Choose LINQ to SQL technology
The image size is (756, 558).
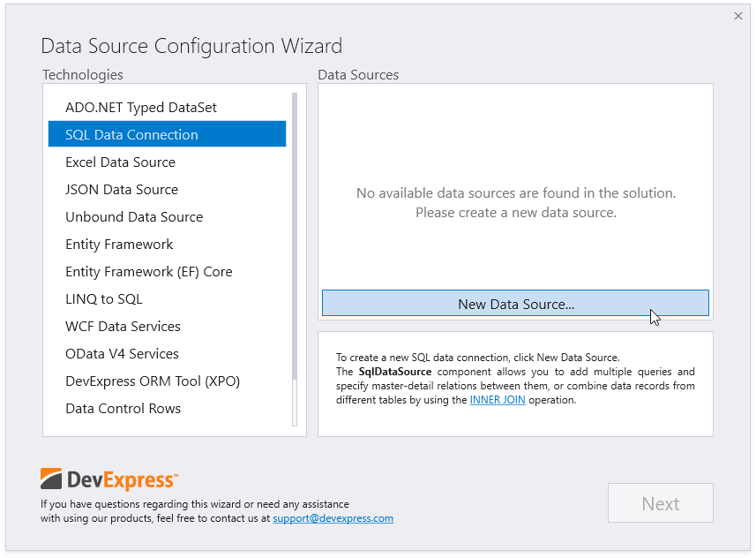(167, 298)
